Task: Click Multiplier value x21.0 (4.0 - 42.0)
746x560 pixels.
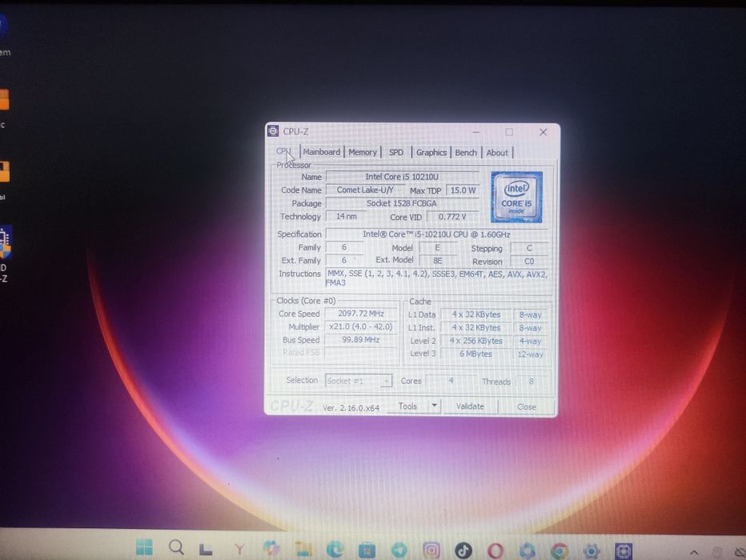Action: click(x=361, y=326)
